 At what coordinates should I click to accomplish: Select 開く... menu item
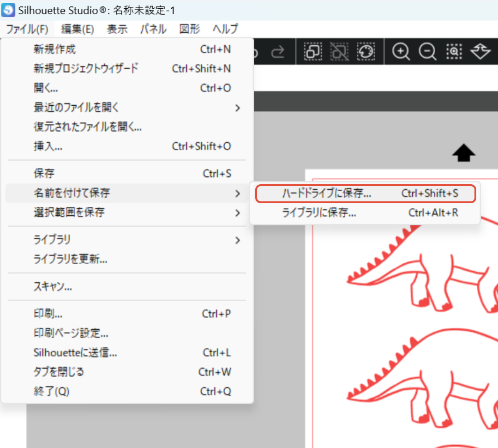coord(127,88)
